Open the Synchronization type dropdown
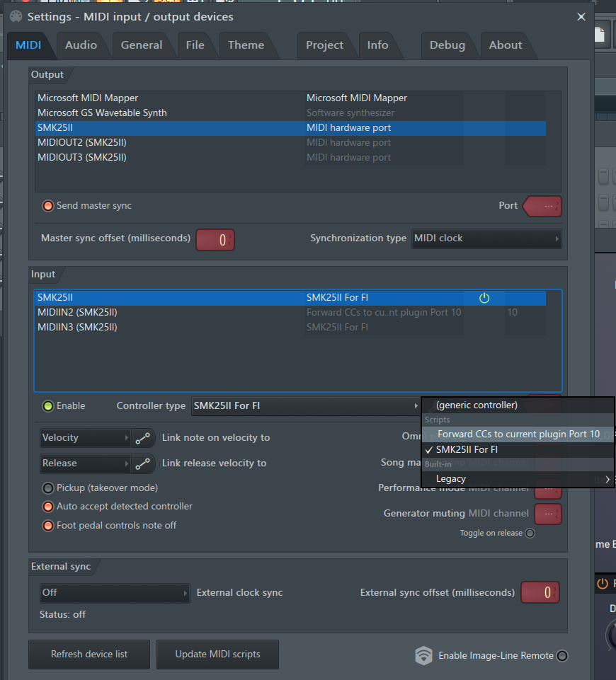The image size is (616, 680). pyautogui.click(x=486, y=238)
